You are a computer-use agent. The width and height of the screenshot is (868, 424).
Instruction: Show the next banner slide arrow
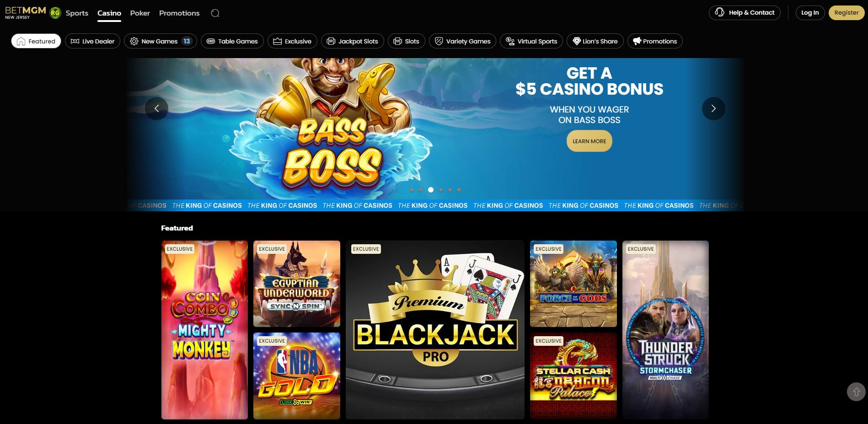[x=713, y=108]
